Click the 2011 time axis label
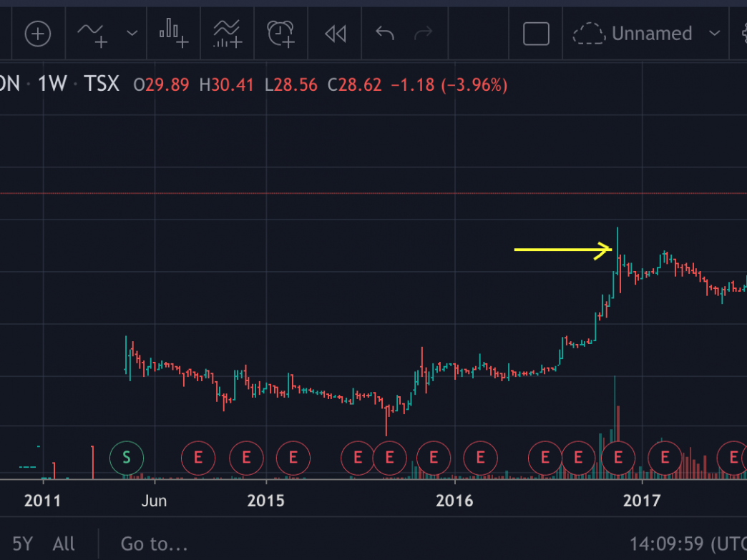 (42, 501)
